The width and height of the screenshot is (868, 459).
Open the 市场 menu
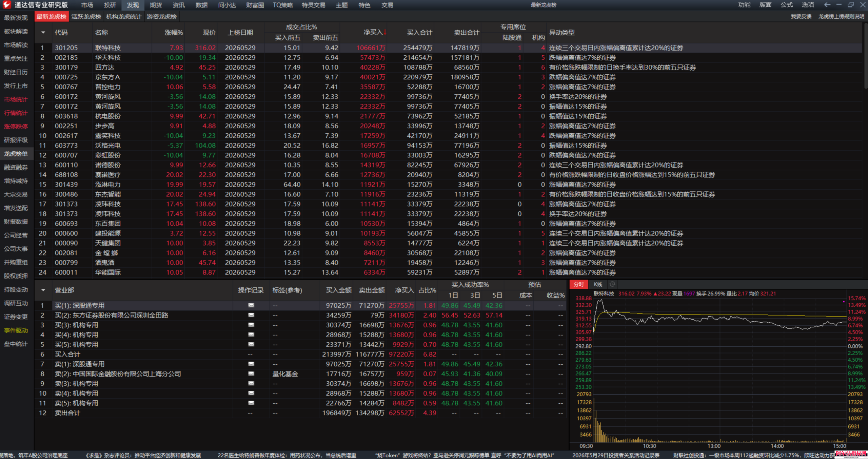pyautogui.click(x=87, y=5)
